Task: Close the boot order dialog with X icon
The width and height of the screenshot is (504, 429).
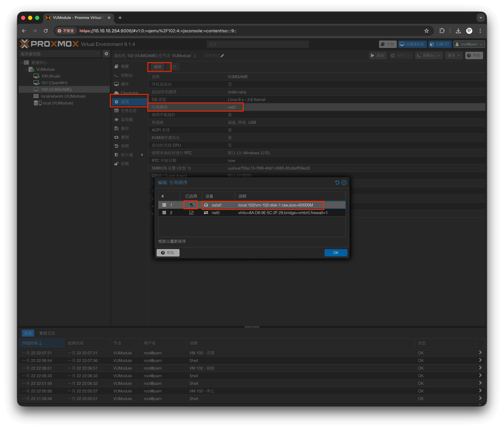Action: pos(344,183)
